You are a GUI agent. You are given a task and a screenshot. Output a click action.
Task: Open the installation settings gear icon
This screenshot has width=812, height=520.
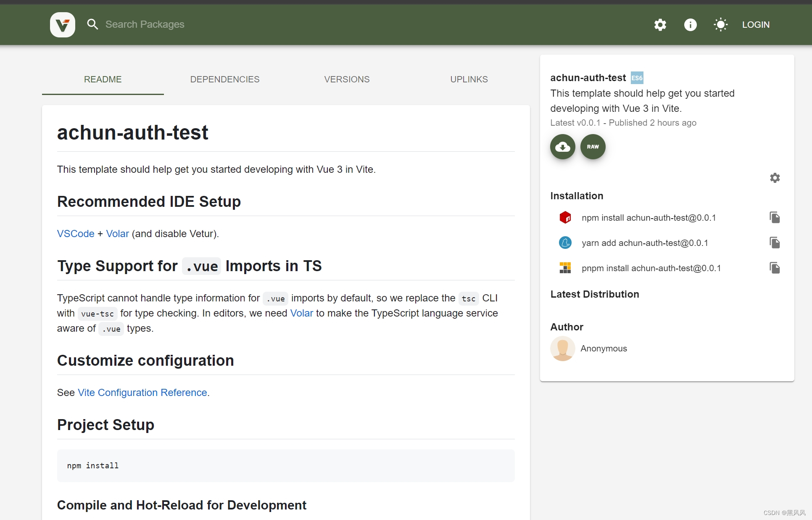(775, 178)
